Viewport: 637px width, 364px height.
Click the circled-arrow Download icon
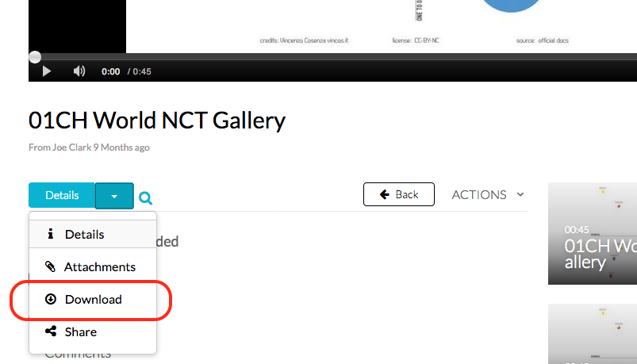(x=51, y=299)
